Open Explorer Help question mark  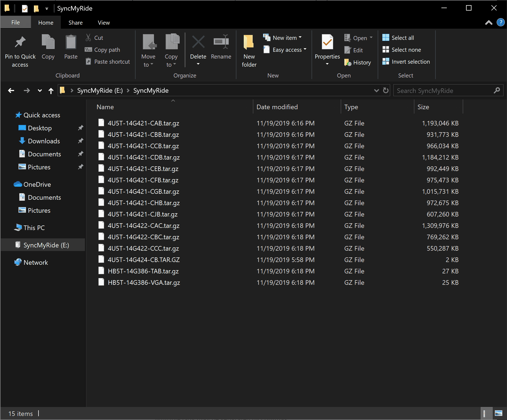click(x=500, y=22)
